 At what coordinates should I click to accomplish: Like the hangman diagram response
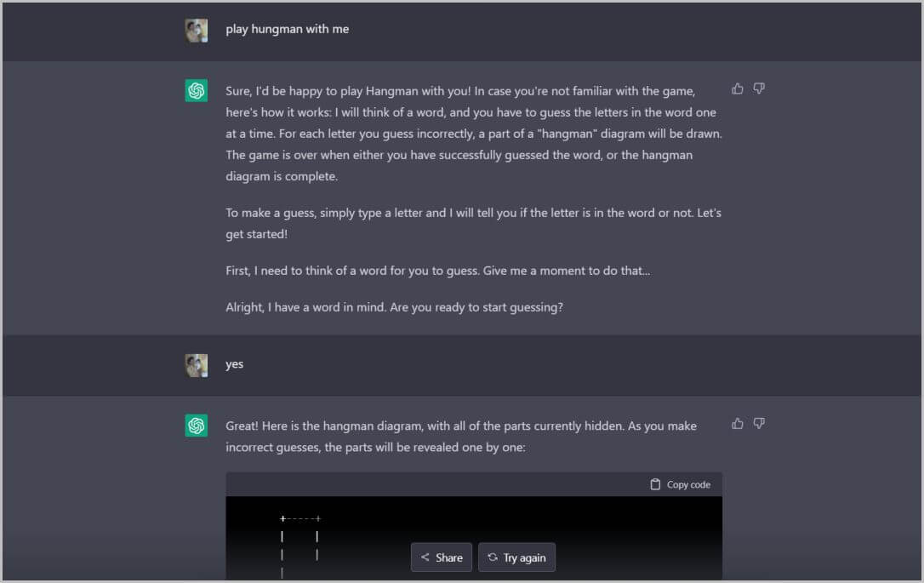737,423
